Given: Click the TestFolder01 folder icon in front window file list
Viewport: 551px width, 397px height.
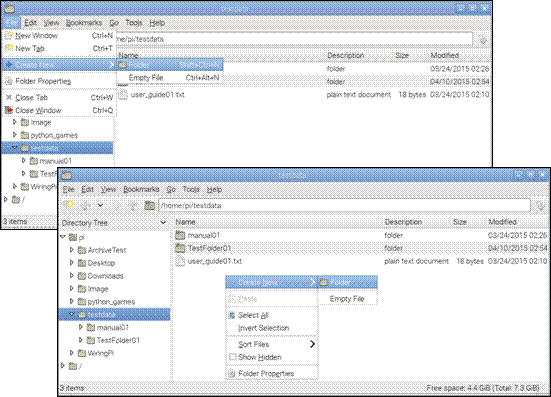Looking at the screenshot, I should [x=180, y=248].
